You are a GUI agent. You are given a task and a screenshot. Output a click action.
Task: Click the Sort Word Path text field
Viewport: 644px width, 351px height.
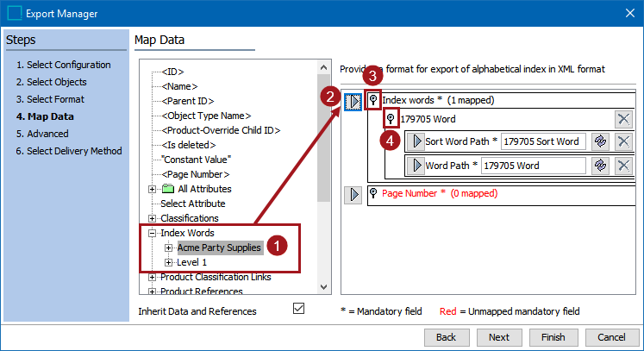coord(542,141)
